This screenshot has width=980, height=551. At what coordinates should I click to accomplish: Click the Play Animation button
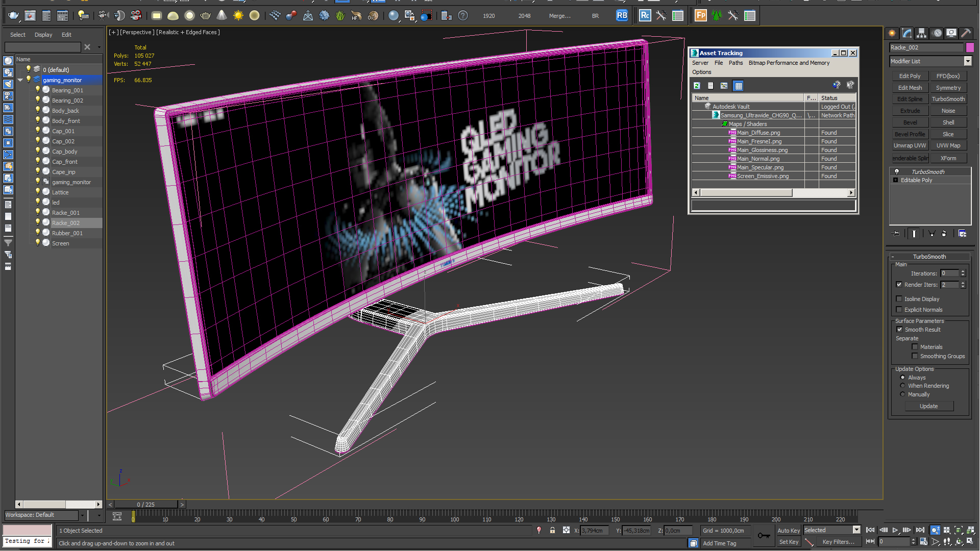895,531
